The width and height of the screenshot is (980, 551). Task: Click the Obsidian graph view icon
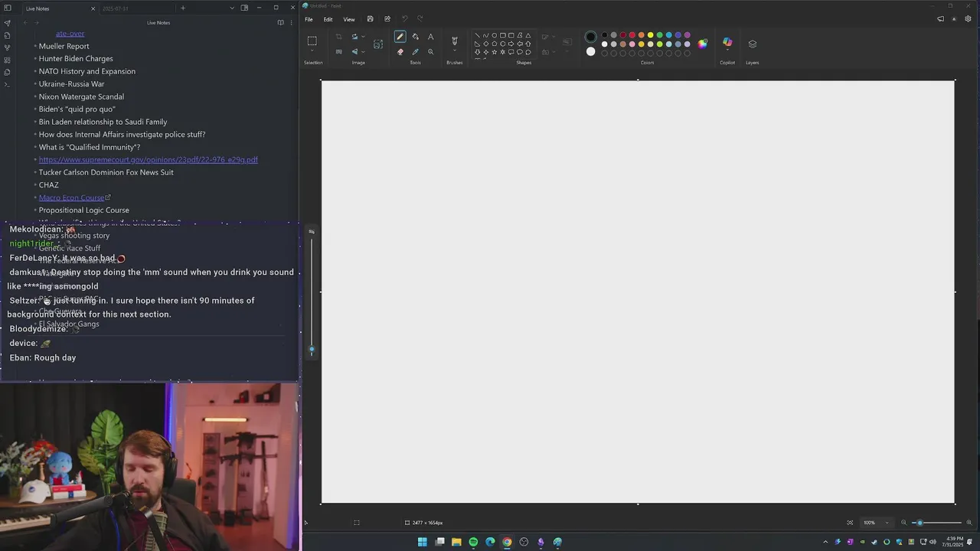pos(8,47)
